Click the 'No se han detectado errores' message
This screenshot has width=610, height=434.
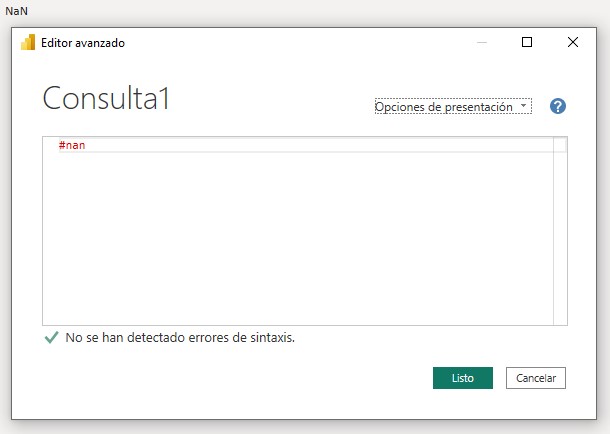pos(180,337)
